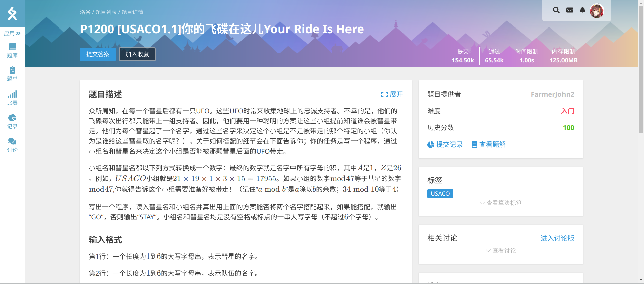Open 讨论 discussions in the sidebar
Screen dimensions: 644x284
click(12, 145)
